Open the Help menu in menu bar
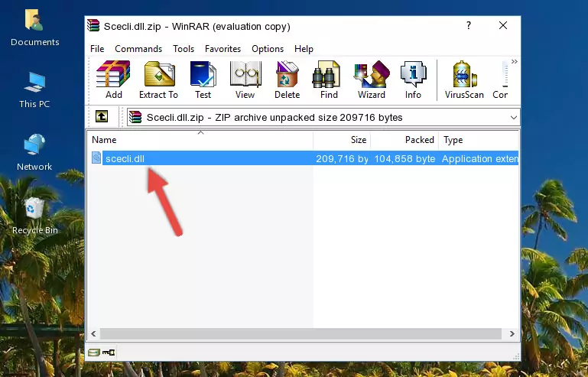The image size is (588, 377). tap(304, 49)
